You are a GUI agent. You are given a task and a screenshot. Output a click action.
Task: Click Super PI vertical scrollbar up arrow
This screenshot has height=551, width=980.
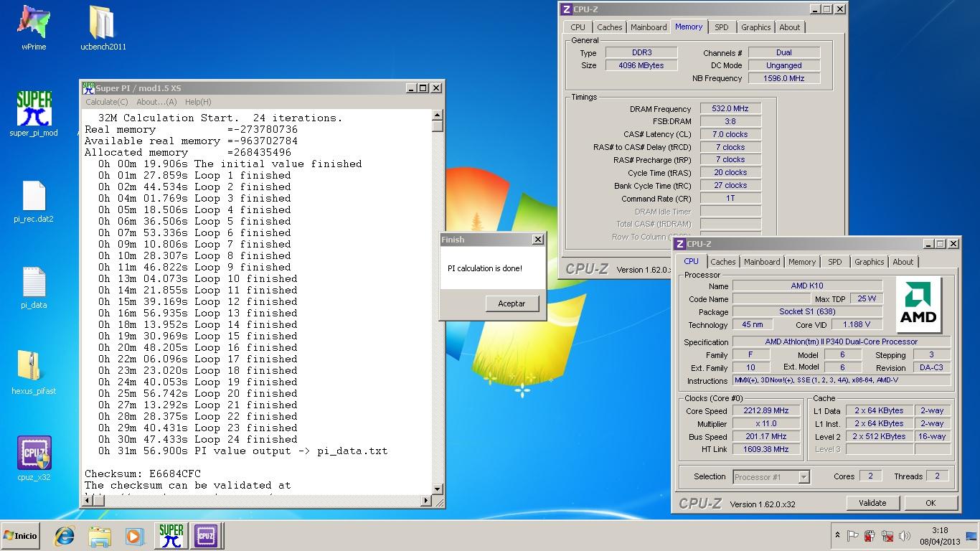[x=438, y=115]
